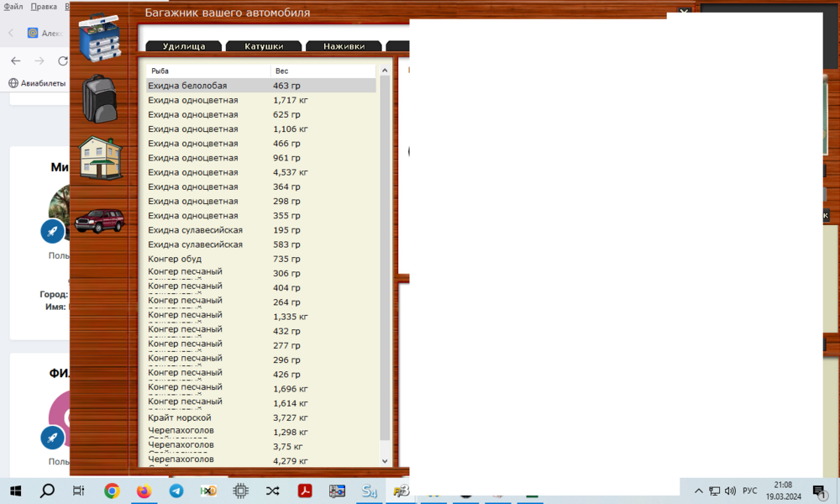Switch input language РУС

750,491
